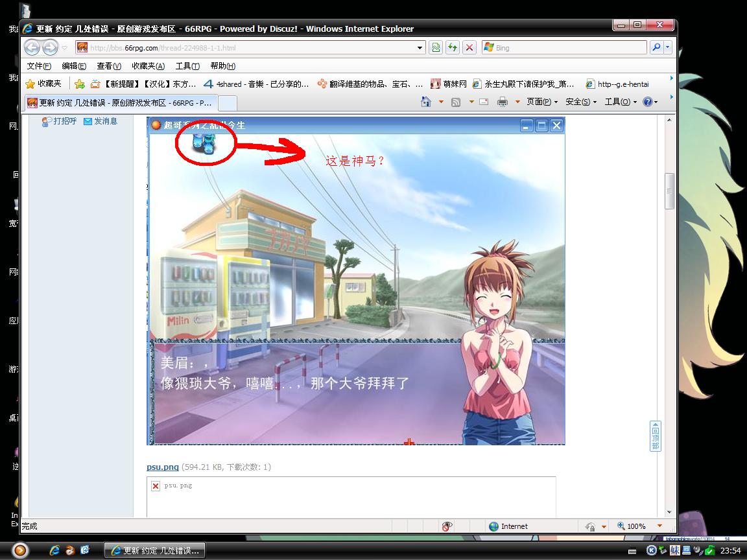This screenshot has height=560, width=747.
Task: Click the Home icon in command bar
Action: 426,101
